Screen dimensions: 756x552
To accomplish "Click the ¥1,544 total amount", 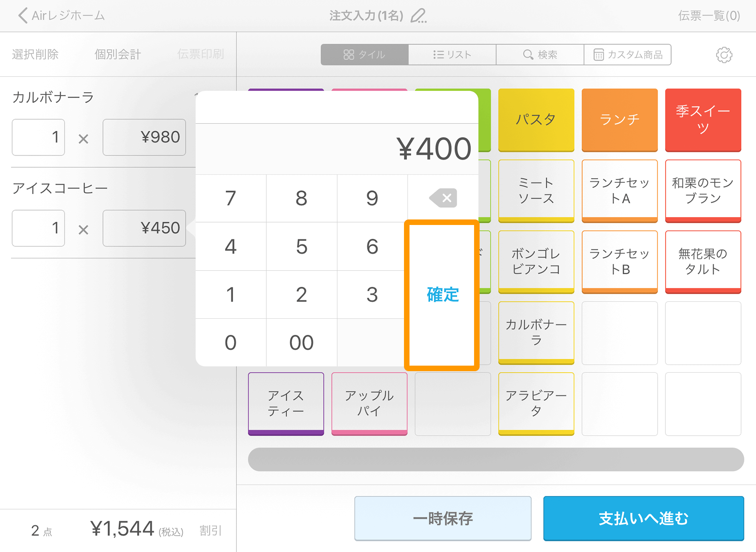I will [122, 528].
